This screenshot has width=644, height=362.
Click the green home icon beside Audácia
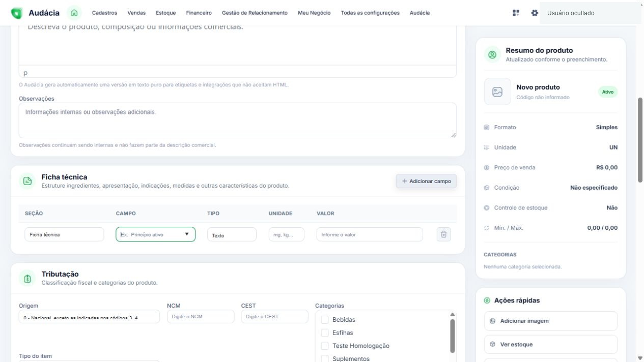74,13
